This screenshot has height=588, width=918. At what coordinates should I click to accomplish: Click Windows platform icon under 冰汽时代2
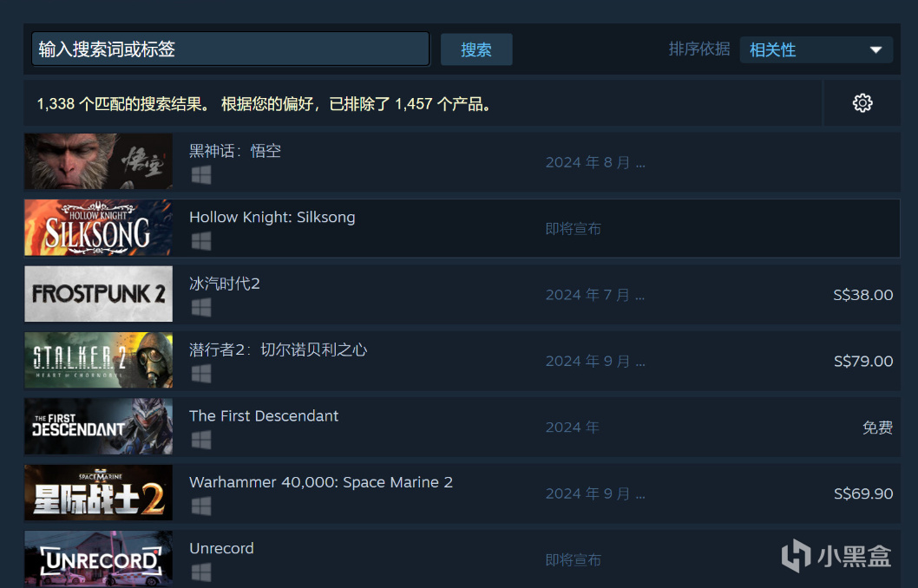point(200,307)
